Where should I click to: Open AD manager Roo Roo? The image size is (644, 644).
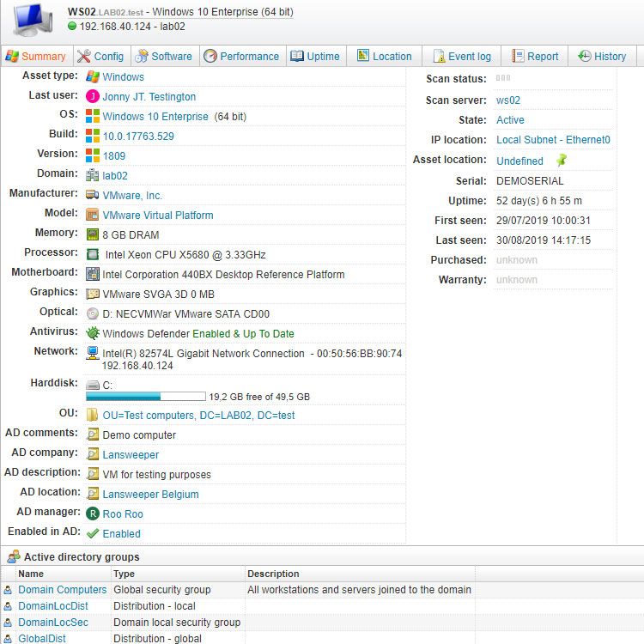pyautogui.click(x=123, y=513)
